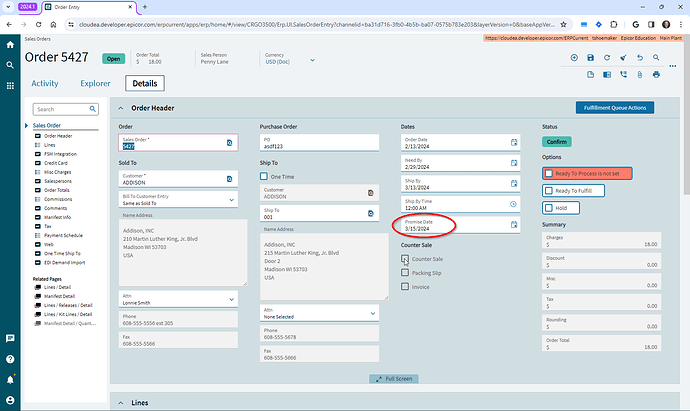Check the One Time ship-to checkbox
Viewport: 690px width, 411px height.
(264, 176)
